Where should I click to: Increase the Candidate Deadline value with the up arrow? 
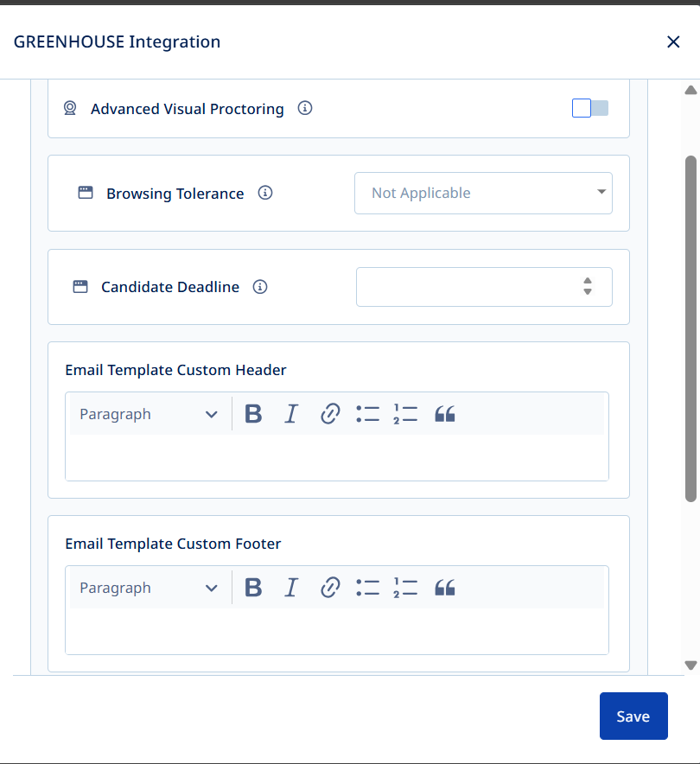[588, 281]
